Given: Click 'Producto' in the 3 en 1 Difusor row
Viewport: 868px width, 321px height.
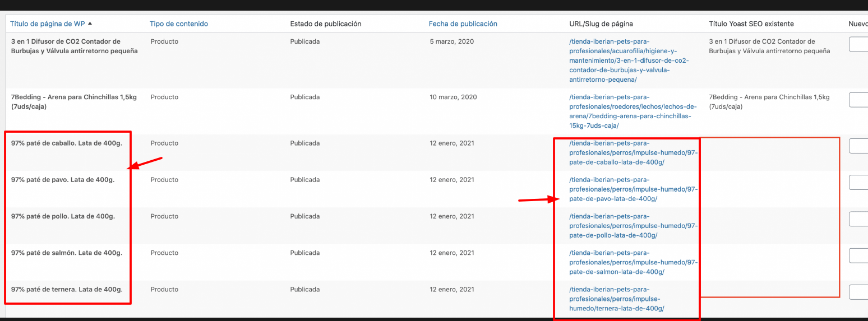Looking at the screenshot, I should (x=164, y=41).
